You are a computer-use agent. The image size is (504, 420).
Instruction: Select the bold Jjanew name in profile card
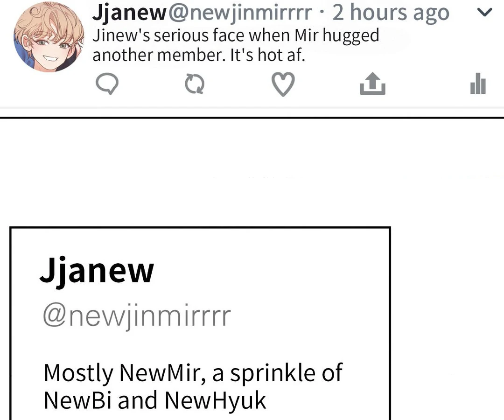point(97,271)
